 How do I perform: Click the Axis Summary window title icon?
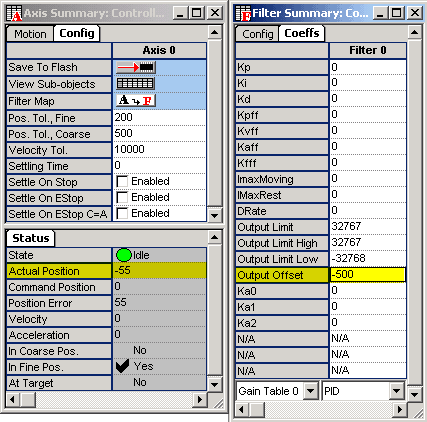[14, 13]
